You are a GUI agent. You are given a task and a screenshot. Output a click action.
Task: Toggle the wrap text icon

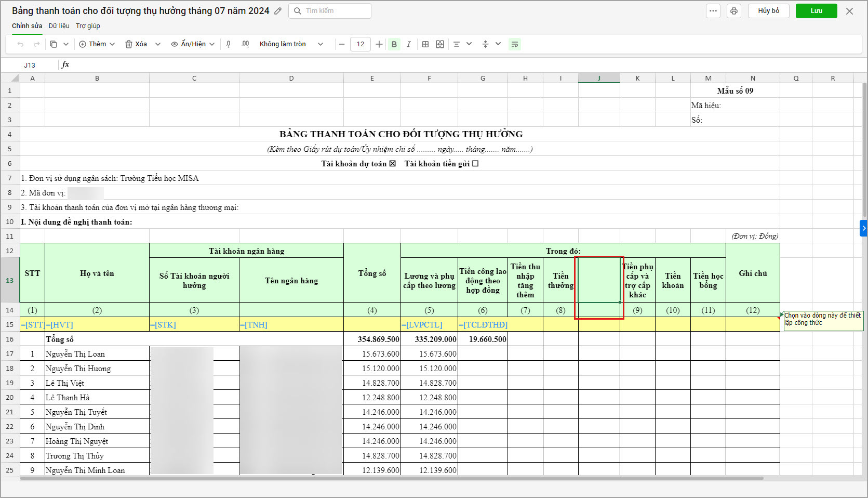(x=515, y=44)
